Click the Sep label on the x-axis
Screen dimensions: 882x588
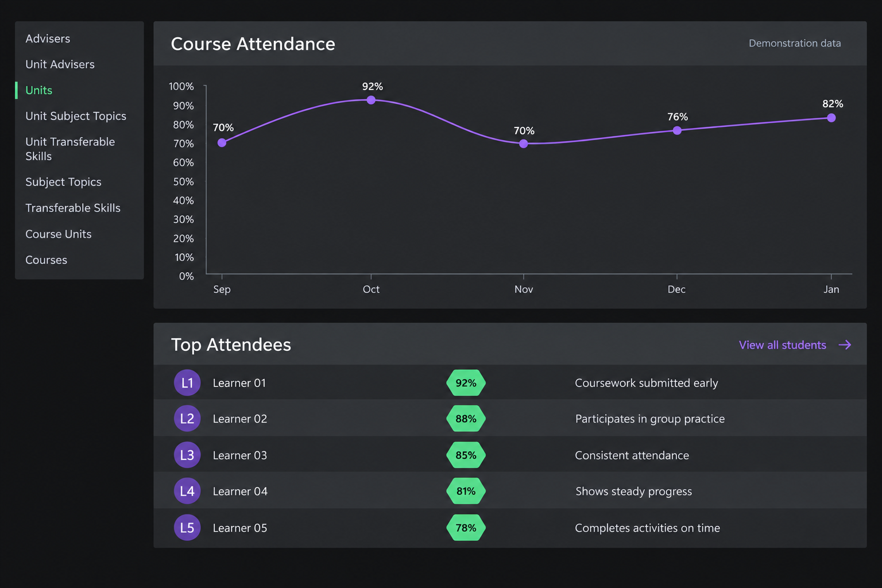point(222,289)
